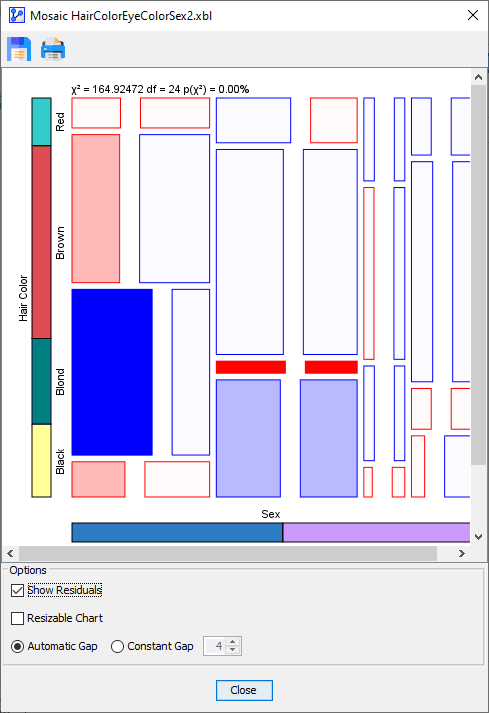
Task: Click the large solid blue mosaic tile
Action: [112, 372]
